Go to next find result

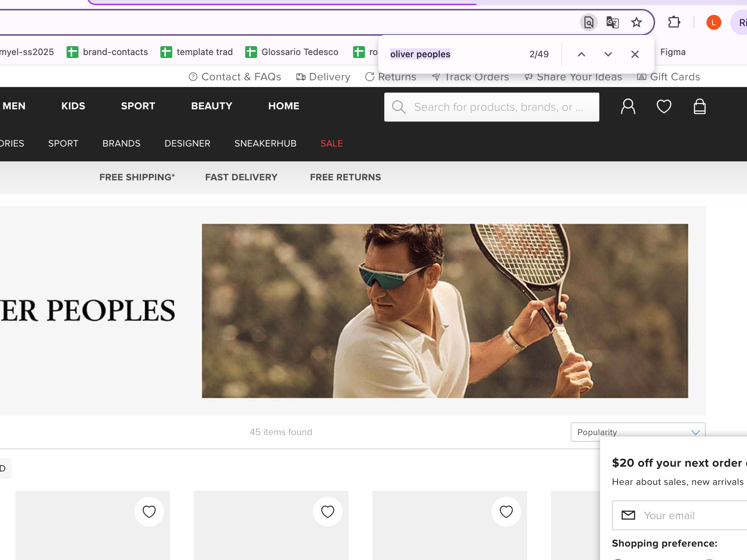[608, 54]
